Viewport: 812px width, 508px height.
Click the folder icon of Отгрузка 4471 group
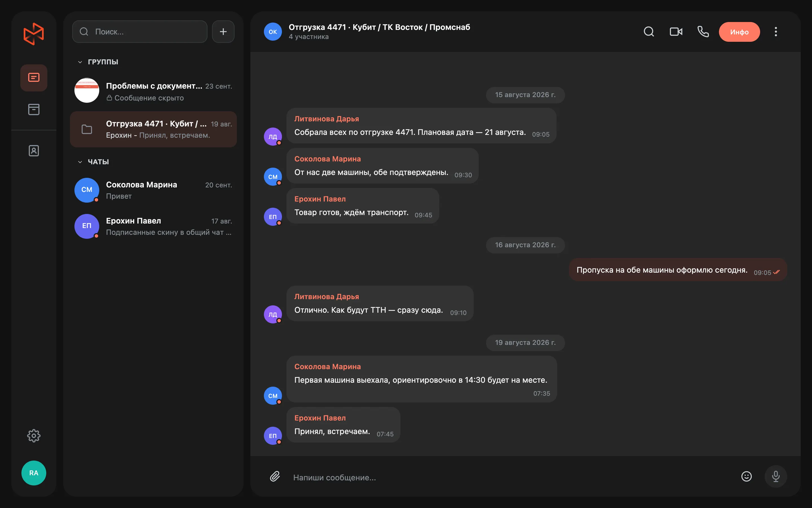point(87,129)
